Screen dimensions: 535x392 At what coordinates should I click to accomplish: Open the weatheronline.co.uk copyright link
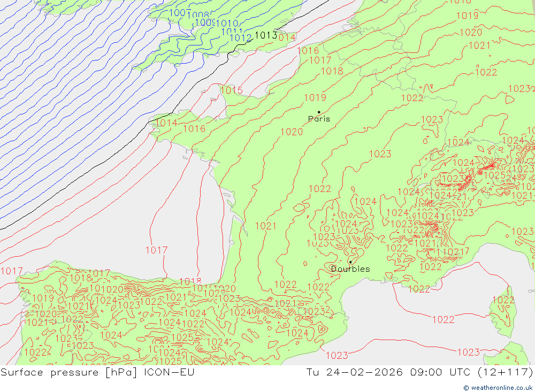click(498, 388)
